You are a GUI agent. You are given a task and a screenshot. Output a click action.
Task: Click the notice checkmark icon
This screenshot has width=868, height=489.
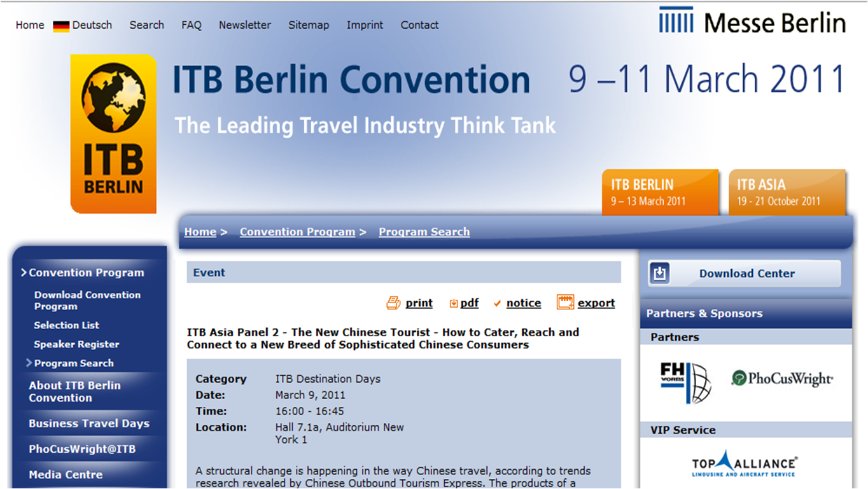tap(497, 304)
